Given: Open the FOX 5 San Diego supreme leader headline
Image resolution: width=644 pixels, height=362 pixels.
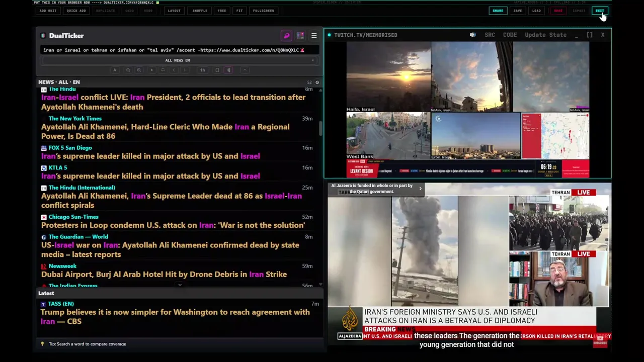Looking at the screenshot, I should coord(150,156).
